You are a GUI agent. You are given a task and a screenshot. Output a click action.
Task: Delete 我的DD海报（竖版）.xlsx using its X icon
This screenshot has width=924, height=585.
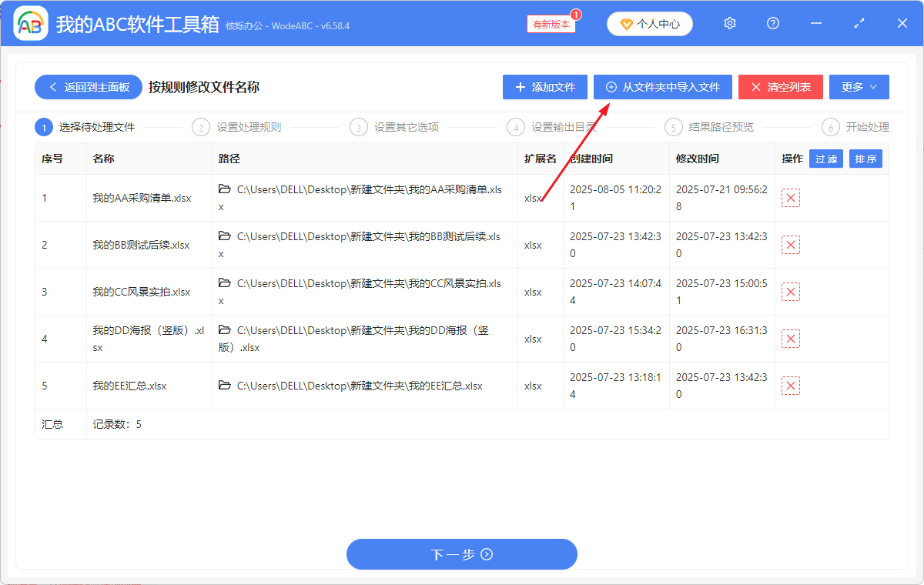click(790, 338)
